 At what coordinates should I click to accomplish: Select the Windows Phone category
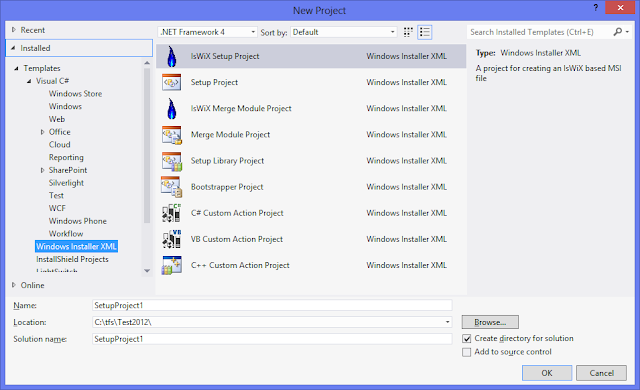[78, 221]
